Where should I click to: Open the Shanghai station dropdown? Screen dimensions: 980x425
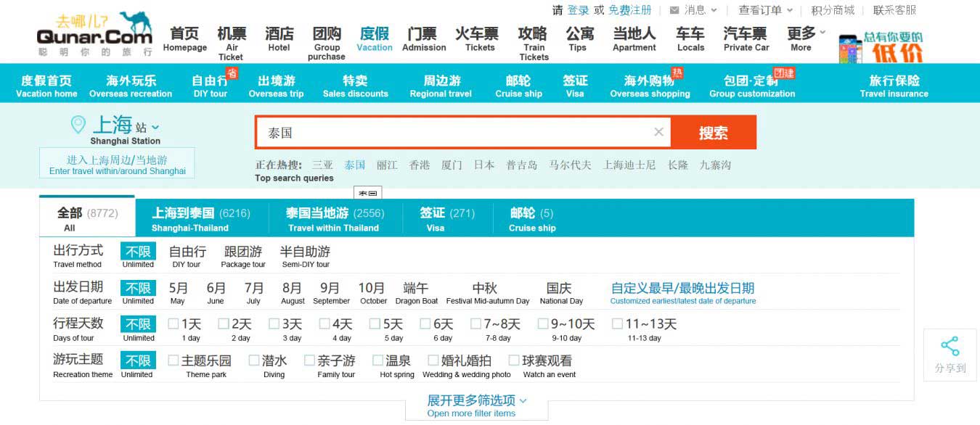(155, 128)
